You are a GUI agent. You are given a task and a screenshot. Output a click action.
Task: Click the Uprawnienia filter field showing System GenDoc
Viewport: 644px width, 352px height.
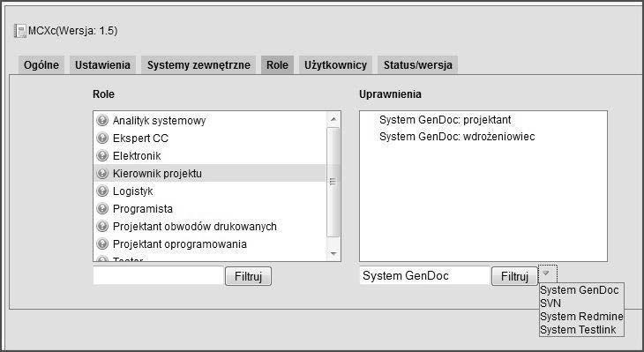click(x=424, y=275)
